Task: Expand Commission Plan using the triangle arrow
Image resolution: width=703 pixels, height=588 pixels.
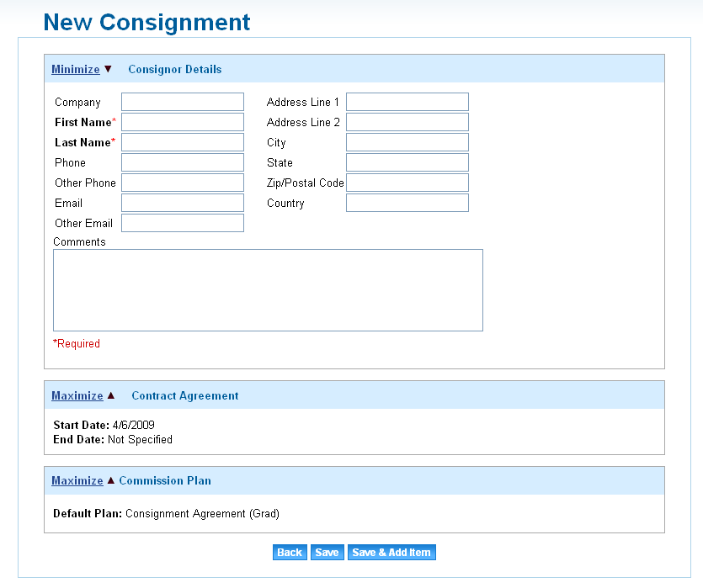Action: 111,480
